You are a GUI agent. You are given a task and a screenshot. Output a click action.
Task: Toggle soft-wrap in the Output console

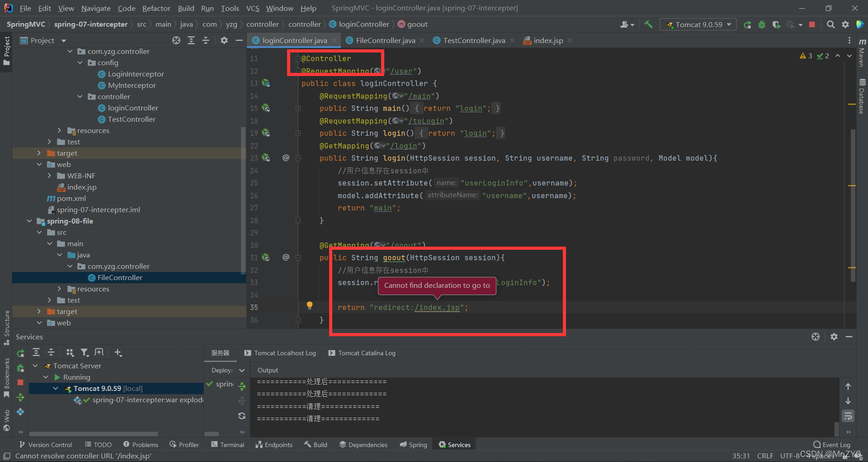(x=848, y=416)
